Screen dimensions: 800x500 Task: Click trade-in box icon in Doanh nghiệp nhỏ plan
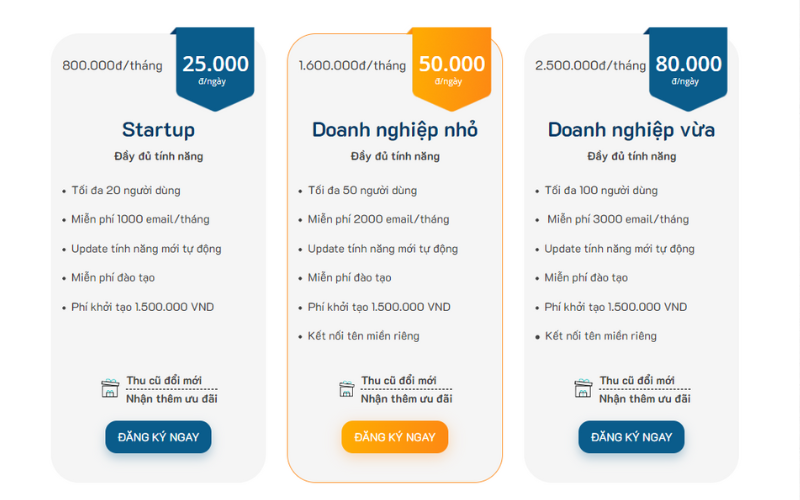pyautogui.click(x=346, y=389)
